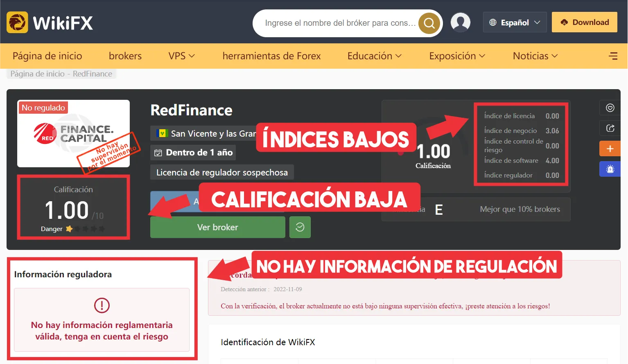Screen dimensions: 628x364
Task: Expand the Noticias dropdown
Action: coord(535,56)
